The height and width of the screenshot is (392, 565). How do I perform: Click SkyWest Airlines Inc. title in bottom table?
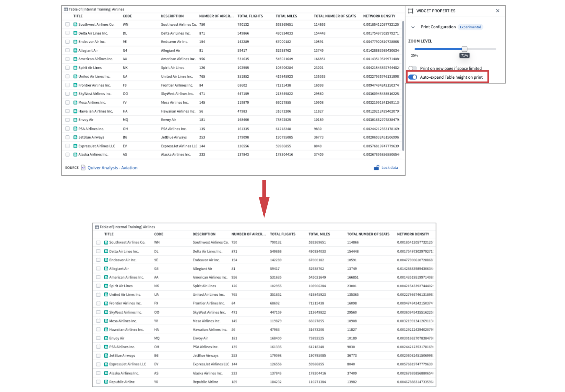[x=126, y=312]
